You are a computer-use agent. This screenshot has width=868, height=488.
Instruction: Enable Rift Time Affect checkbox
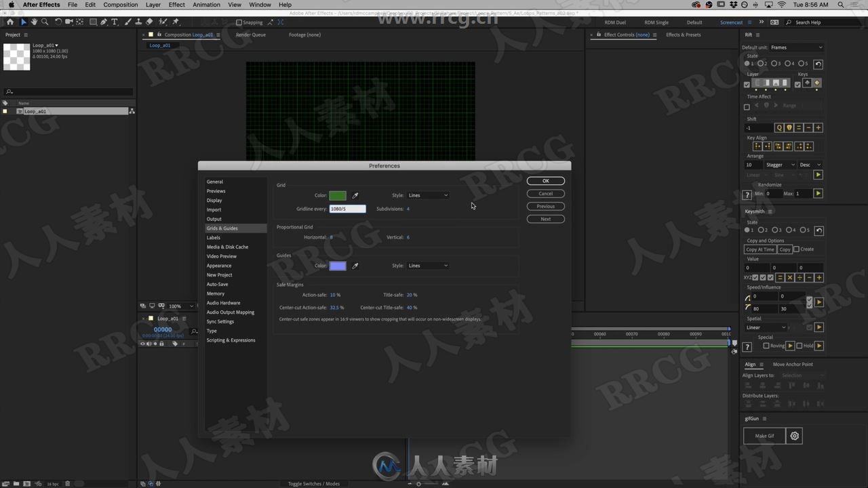(x=747, y=107)
